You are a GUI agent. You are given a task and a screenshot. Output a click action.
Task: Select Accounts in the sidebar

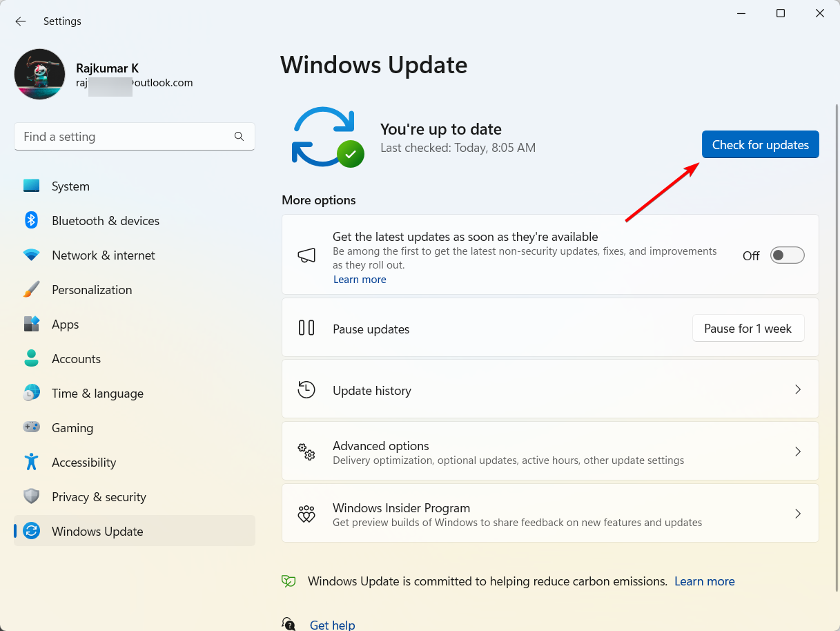[135, 359]
